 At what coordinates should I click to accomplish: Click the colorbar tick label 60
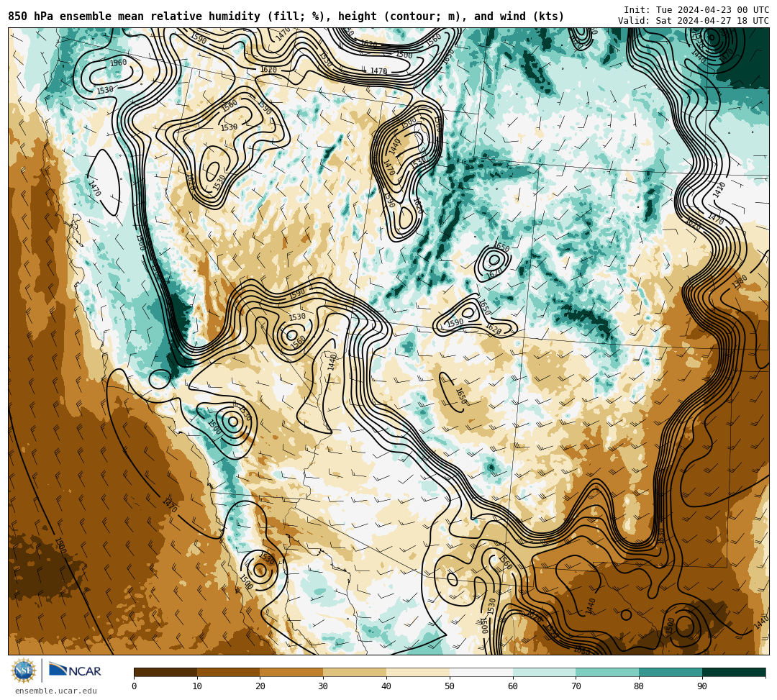(513, 686)
